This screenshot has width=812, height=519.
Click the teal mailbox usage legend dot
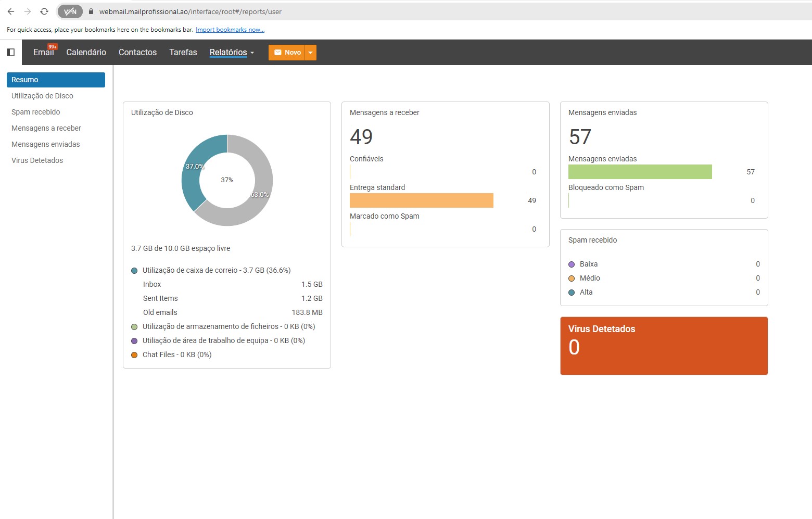134,271
